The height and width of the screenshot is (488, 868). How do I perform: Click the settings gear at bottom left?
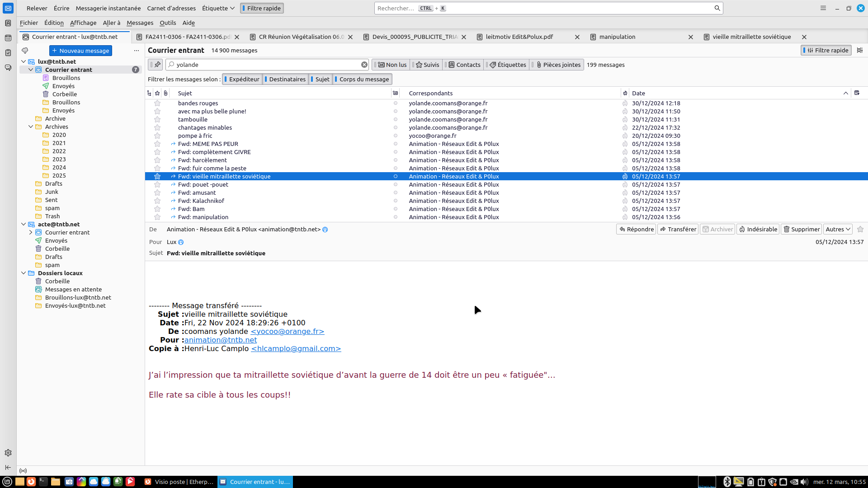(x=8, y=453)
